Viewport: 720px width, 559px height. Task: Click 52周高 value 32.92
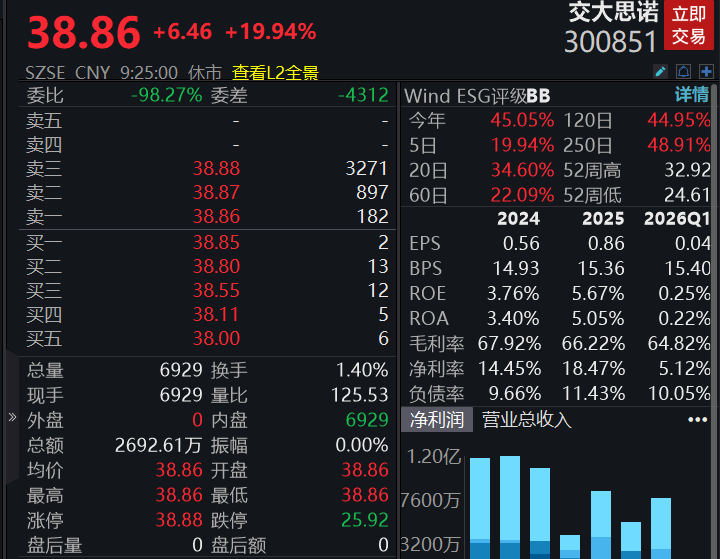pos(687,170)
